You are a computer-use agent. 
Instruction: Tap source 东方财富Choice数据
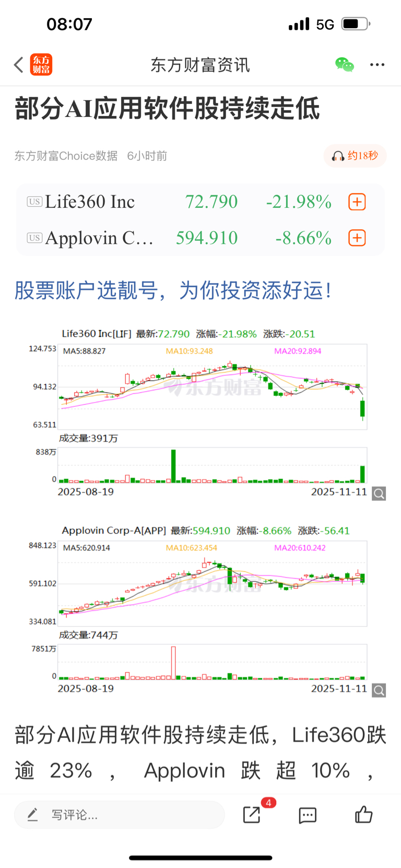[66, 156]
